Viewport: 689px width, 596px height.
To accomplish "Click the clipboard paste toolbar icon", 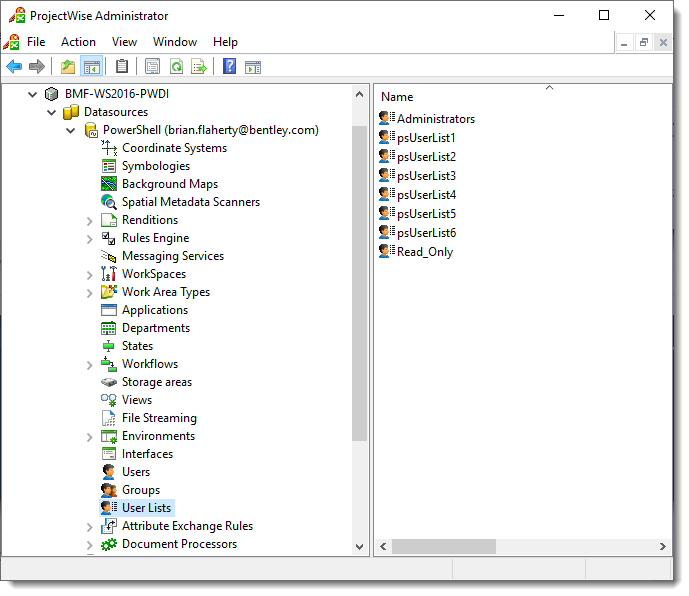I will (x=122, y=67).
